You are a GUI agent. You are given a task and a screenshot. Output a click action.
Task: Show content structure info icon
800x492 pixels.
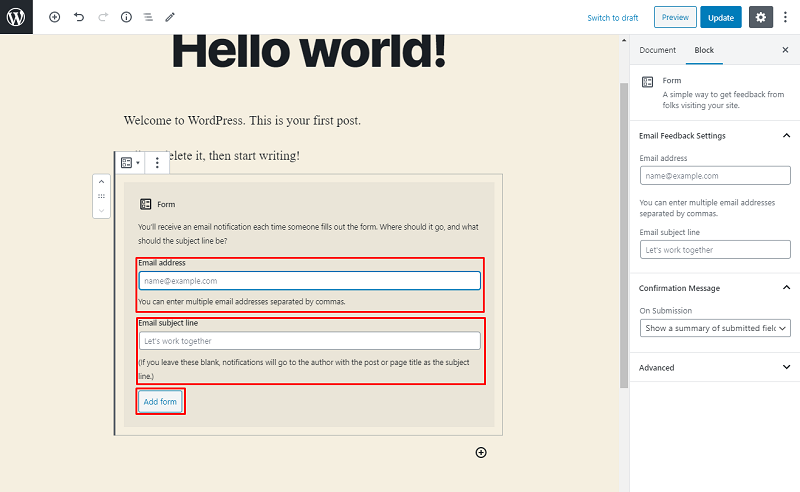tap(126, 17)
